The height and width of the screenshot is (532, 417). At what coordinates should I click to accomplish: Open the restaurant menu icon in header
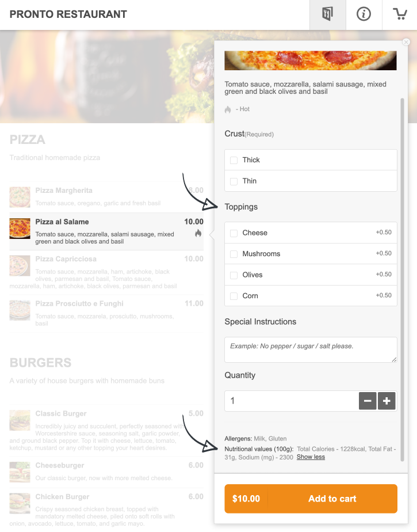327,14
